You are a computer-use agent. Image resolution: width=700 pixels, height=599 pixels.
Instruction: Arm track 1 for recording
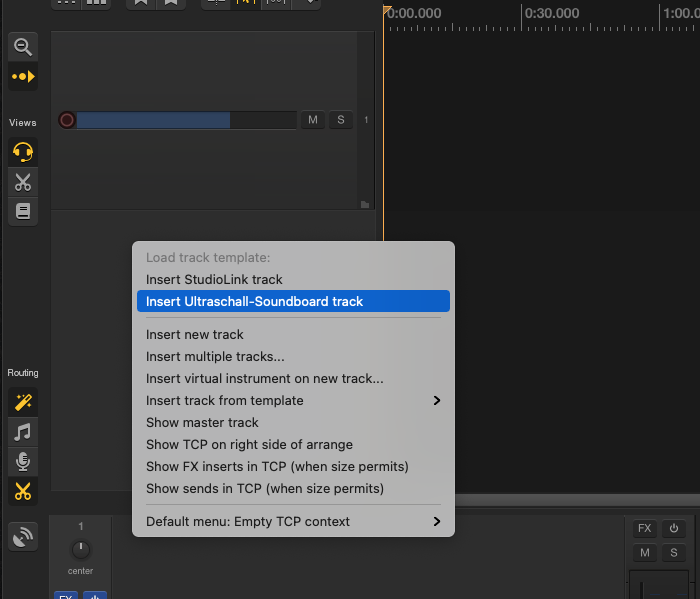click(x=67, y=120)
